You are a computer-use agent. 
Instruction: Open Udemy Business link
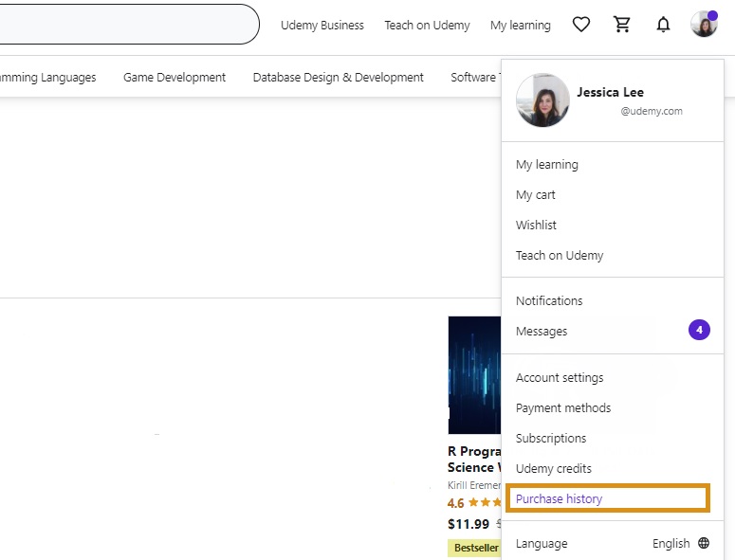[322, 26]
